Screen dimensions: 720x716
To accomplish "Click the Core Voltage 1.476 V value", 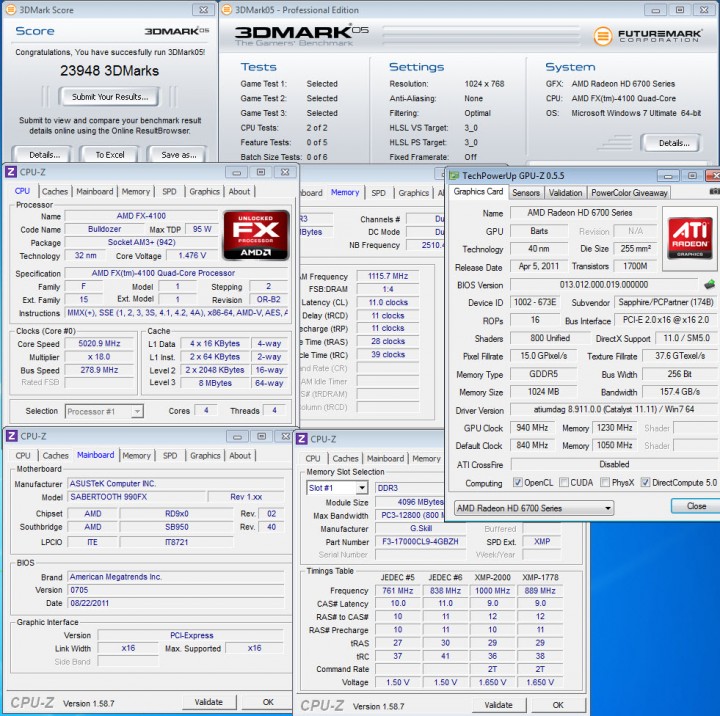I will point(192,255).
